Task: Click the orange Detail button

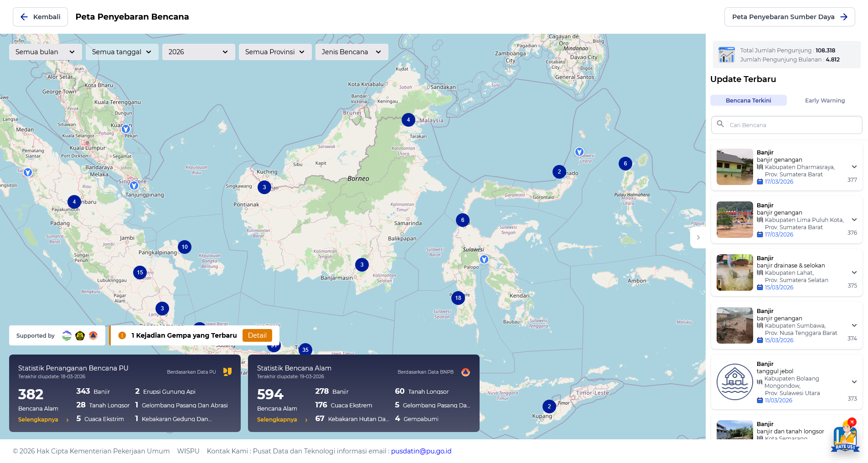Action: [x=257, y=335]
